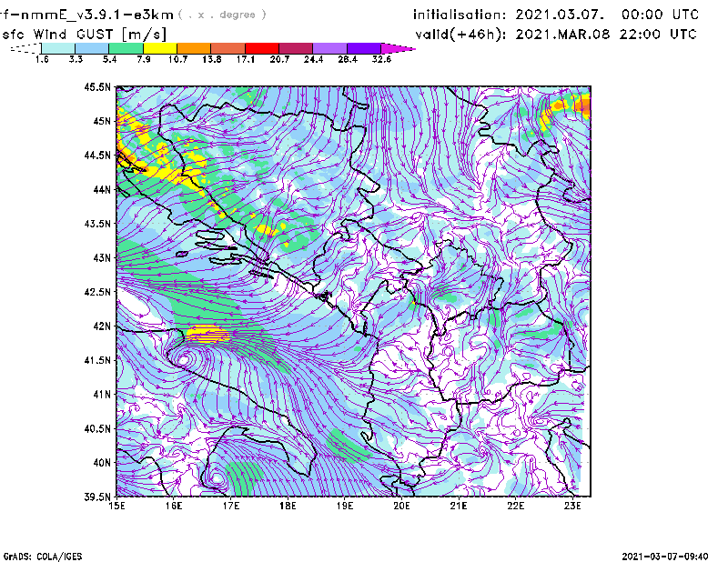Click the model name 'nmmE_v3.9.1-e3km' text

[x=97, y=15]
